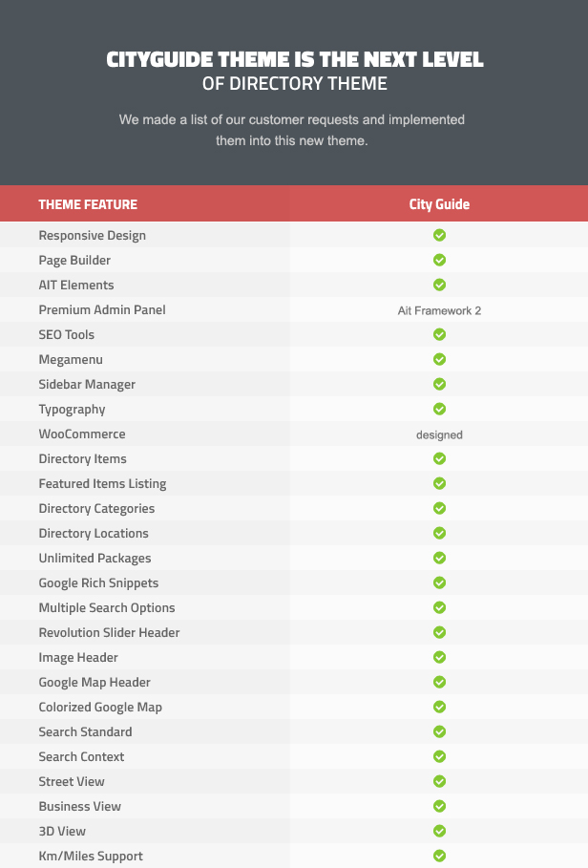Click the Ait Framework 2 value text
The image size is (588, 868).
pos(439,310)
